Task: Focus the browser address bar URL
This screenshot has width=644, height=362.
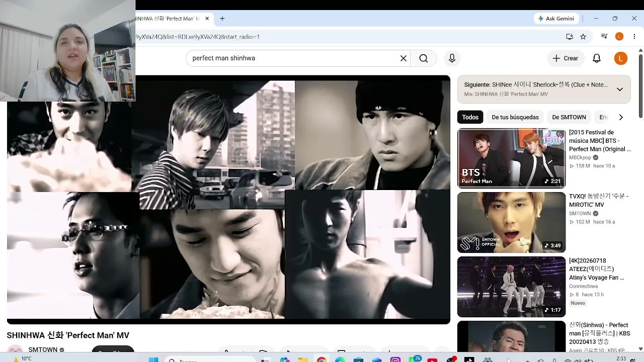Action: pos(198,37)
